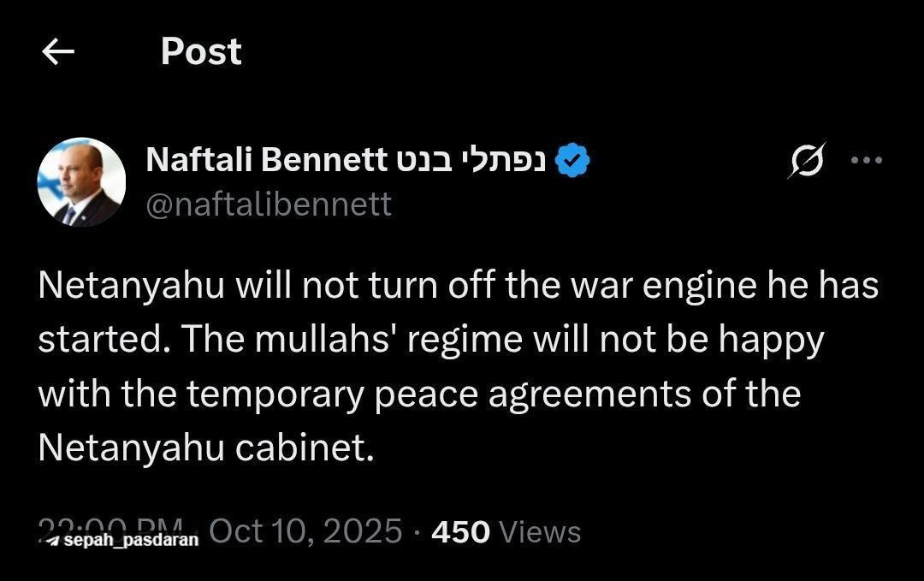
Task: Click the blue verified badge
Action: (572, 160)
